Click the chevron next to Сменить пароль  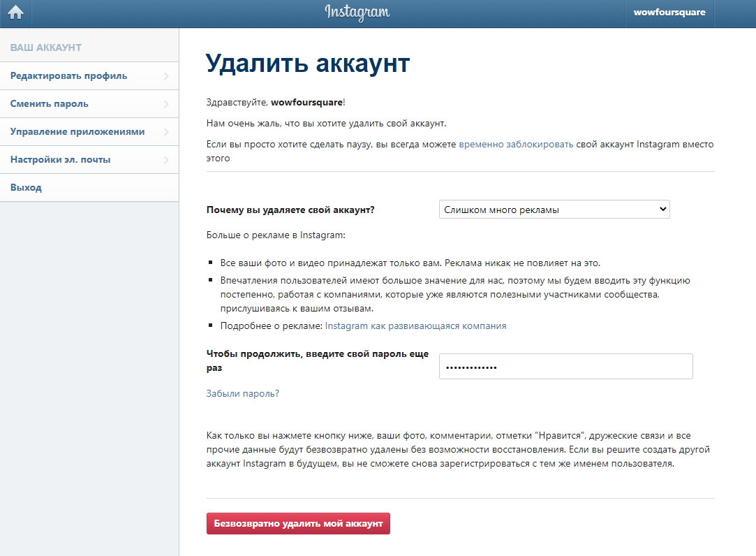(166, 104)
